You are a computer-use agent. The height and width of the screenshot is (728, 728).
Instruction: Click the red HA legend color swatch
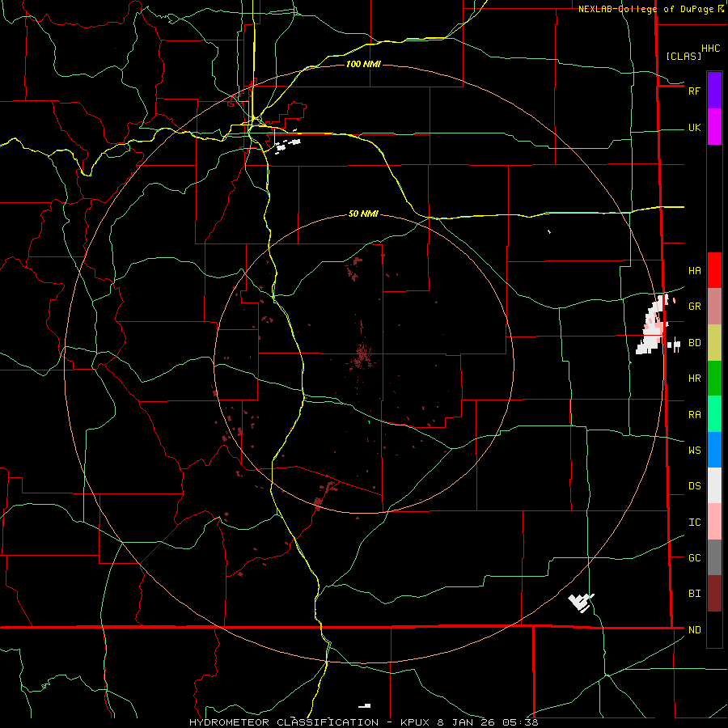pyautogui.click(x=714, y=270)
